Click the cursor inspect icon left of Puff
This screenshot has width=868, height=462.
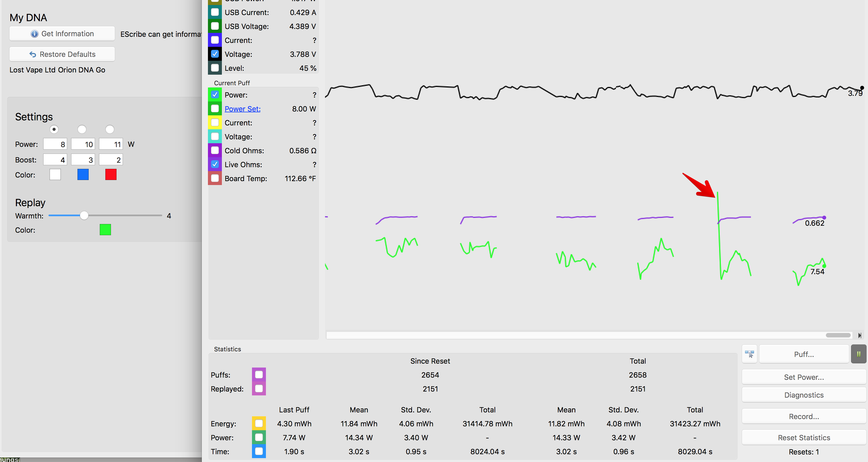coord(749,354)
